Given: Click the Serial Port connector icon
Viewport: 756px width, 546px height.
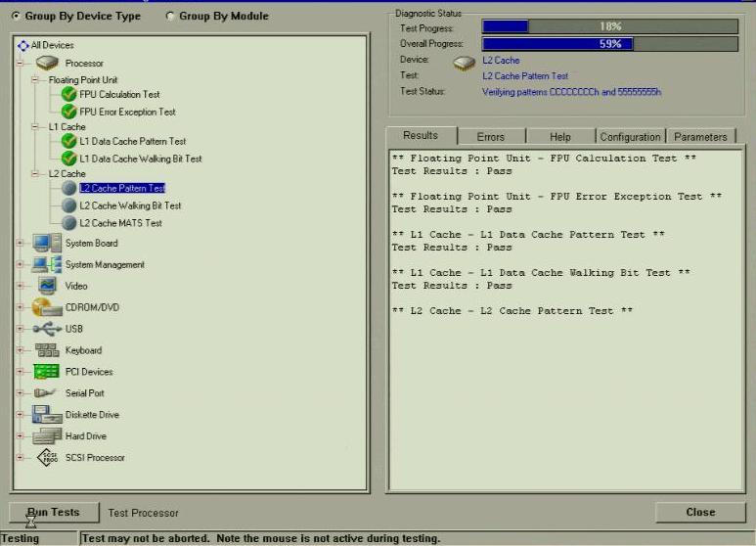Looking at the screenshot, I should (x=45, y=392).
